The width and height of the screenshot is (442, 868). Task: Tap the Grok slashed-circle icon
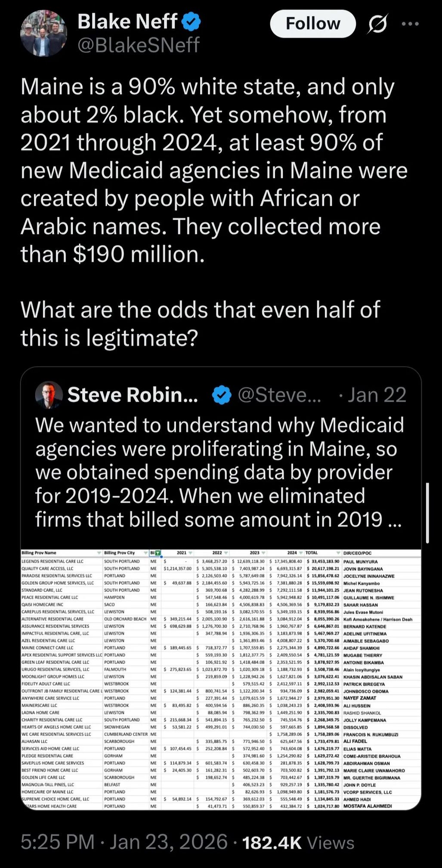coord(377,24)
